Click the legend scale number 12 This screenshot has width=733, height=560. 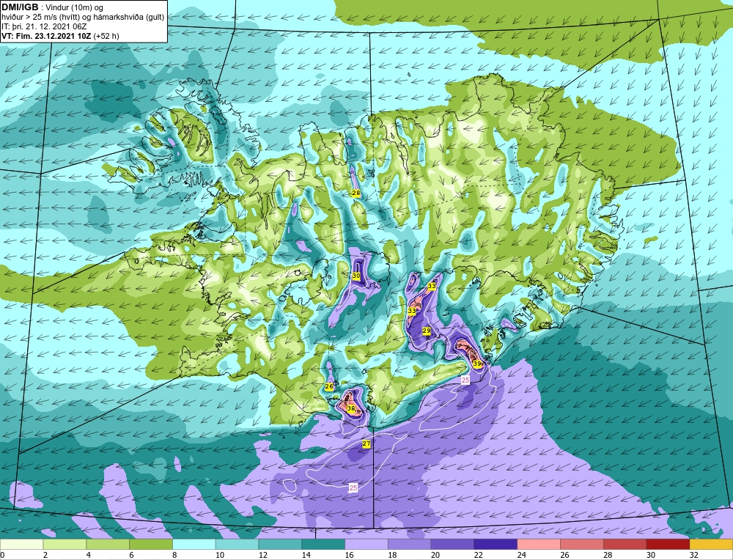coord(263,555)
